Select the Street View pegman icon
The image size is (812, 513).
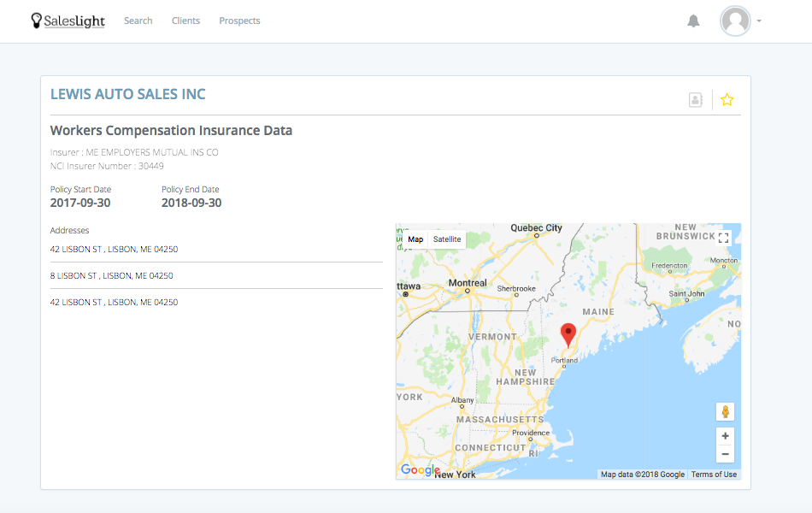coord(725,412)
